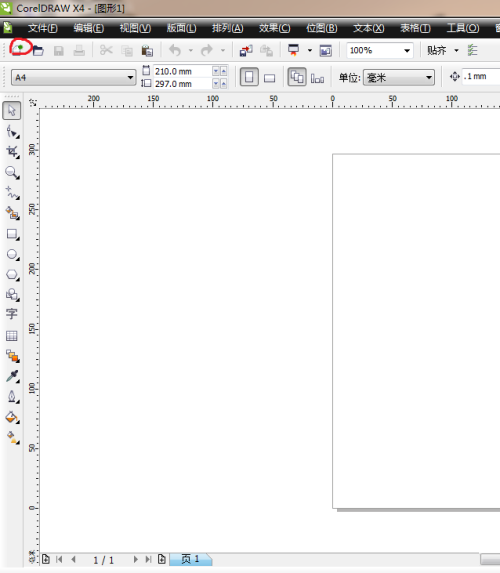Select the Zoom tool in the toolbox
Screen dimensions: 500x573
12,172
